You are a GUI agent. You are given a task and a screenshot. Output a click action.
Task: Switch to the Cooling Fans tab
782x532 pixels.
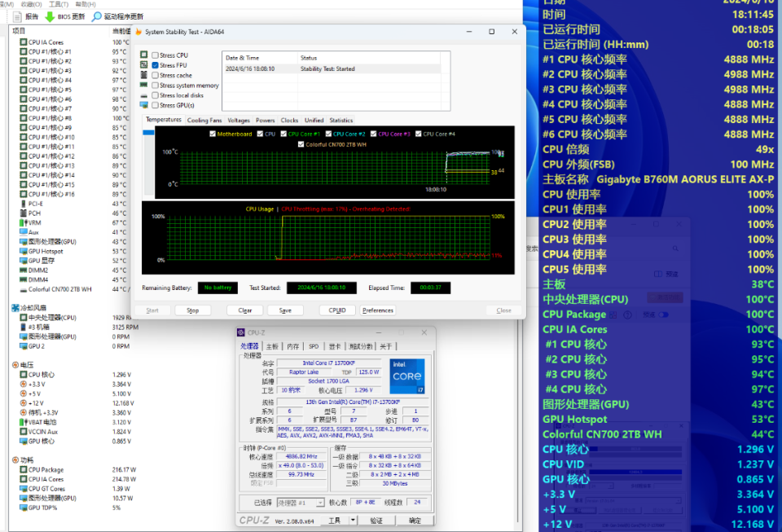tap(204, 120)
